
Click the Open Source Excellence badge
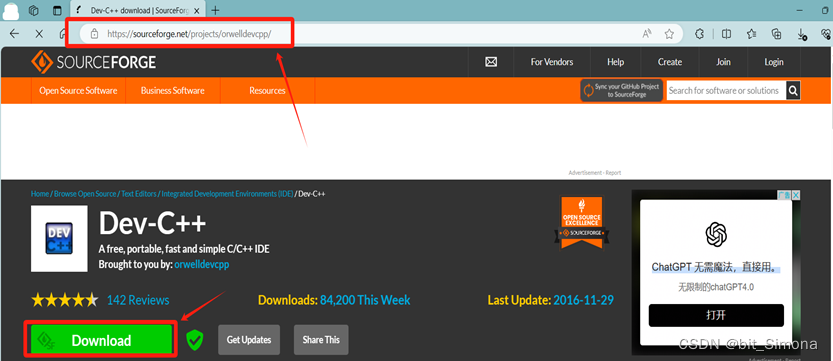point(582,223)
